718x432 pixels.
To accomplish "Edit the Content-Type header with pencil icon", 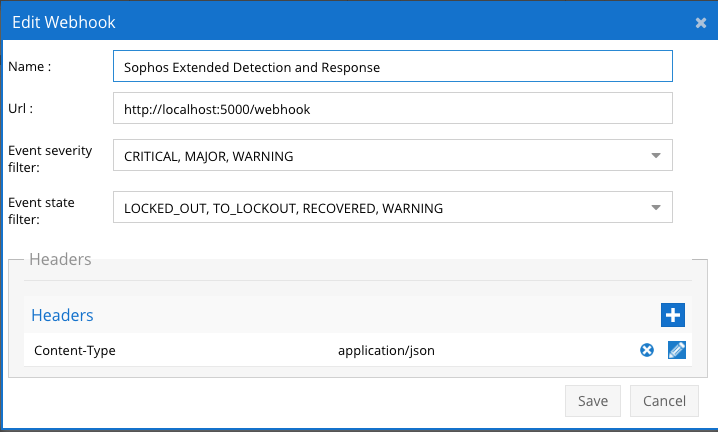I will coord(676,350).
